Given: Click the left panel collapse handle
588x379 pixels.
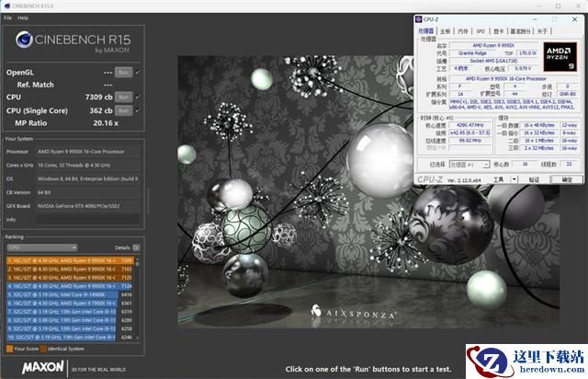Looking at the screenshot, I should click(x=148, y=201).
